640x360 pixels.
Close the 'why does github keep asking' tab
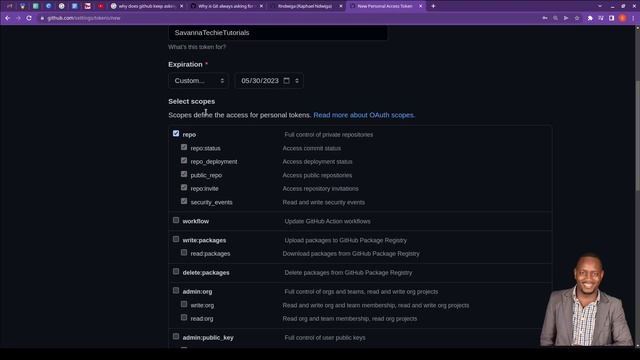(182, 6)
